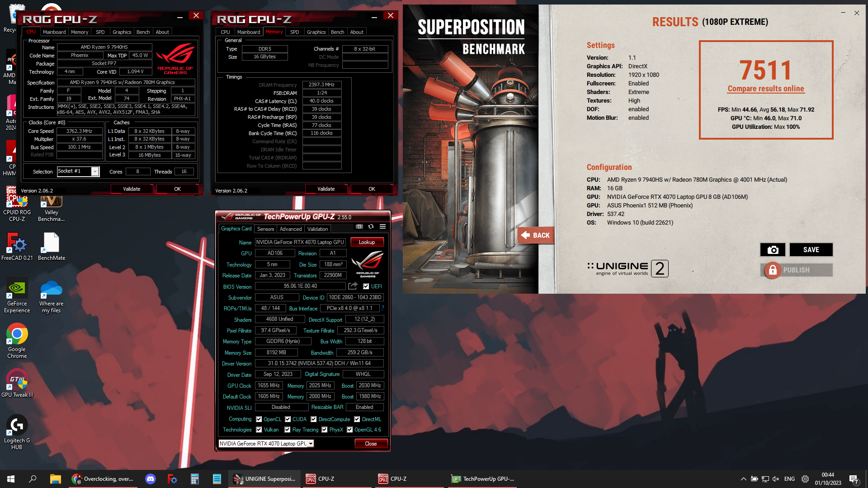Click the SAVE button in Superposition
The image size is (868, 488).
811,250
